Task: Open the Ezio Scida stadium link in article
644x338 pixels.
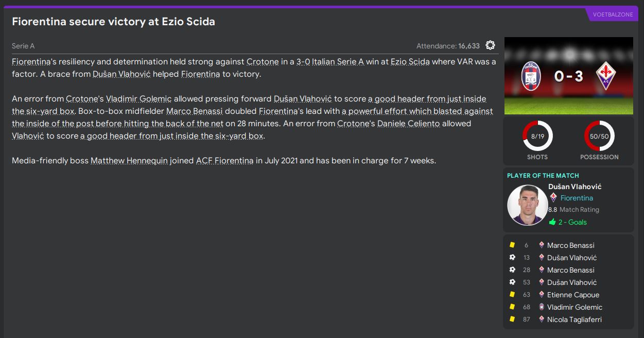Action: (x=410, y=62)
